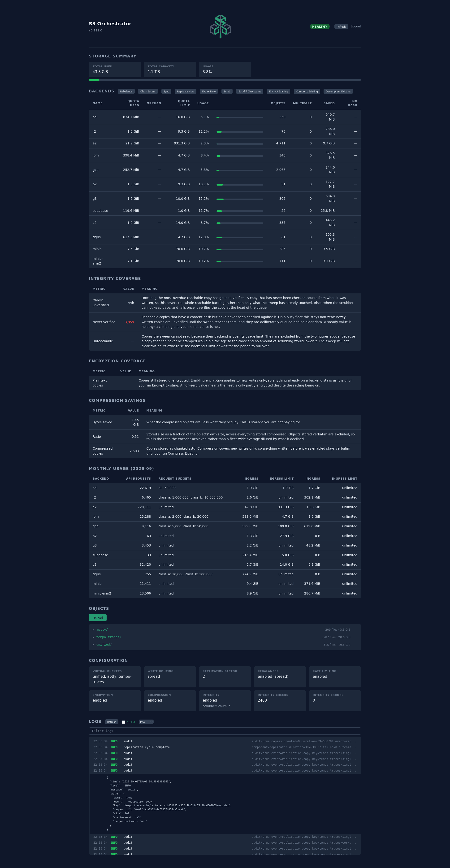Click the S3 Orchestrator logo icon
Screen dimensions: 450x868
pyautogui.click(x=220, y=26)
